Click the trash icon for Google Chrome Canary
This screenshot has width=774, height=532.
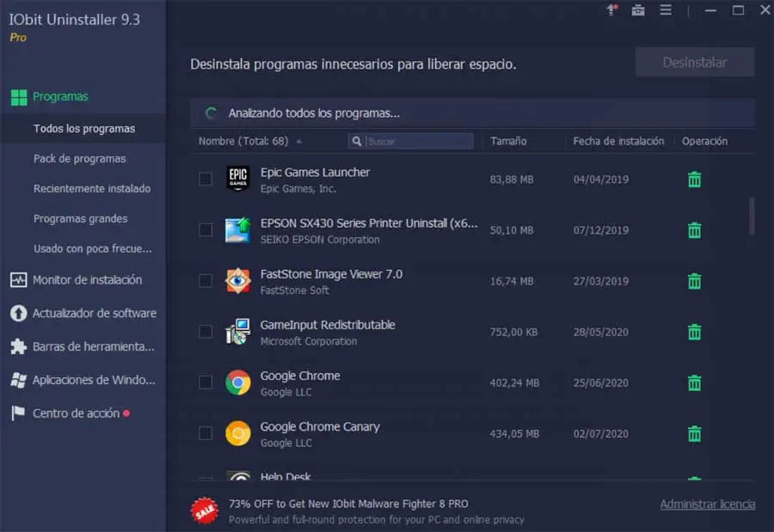pyautogui.click(x=695, y=433)
